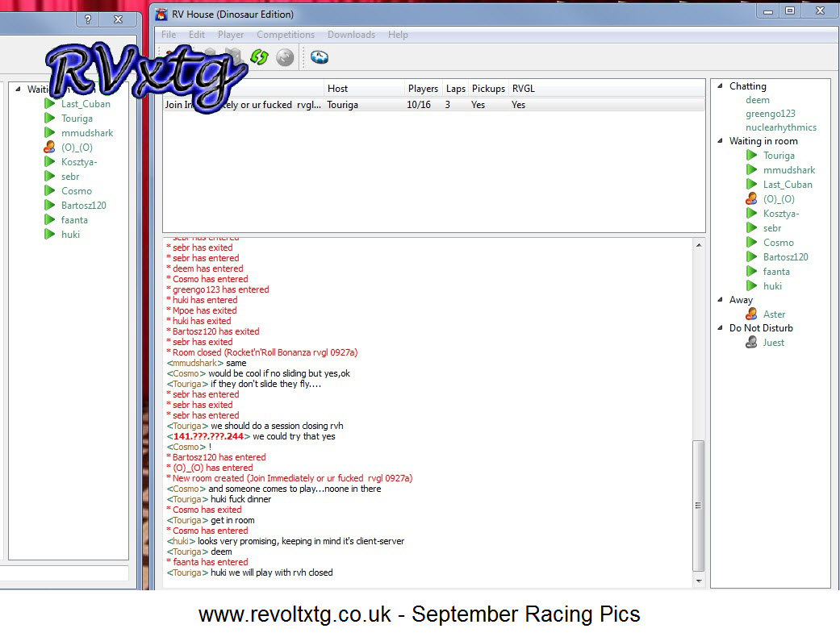Click the RV House title bar icon
840x637 pixels.
(x=161, y=15)
